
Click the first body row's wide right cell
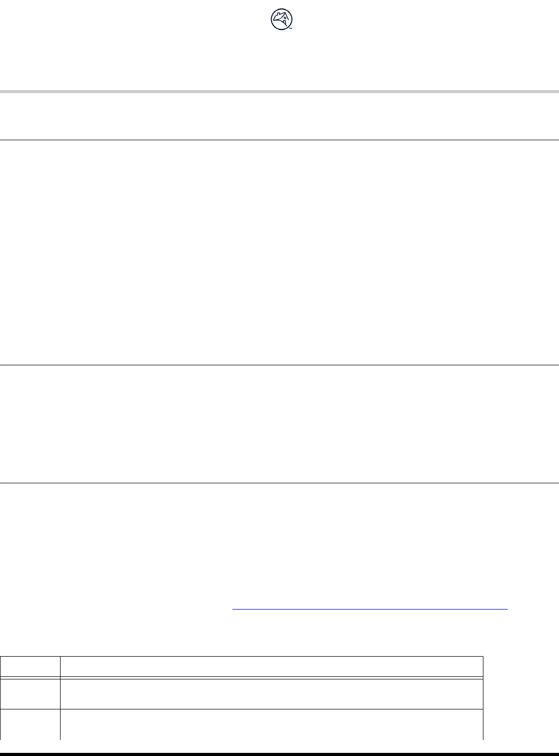(x=271, y=693)
